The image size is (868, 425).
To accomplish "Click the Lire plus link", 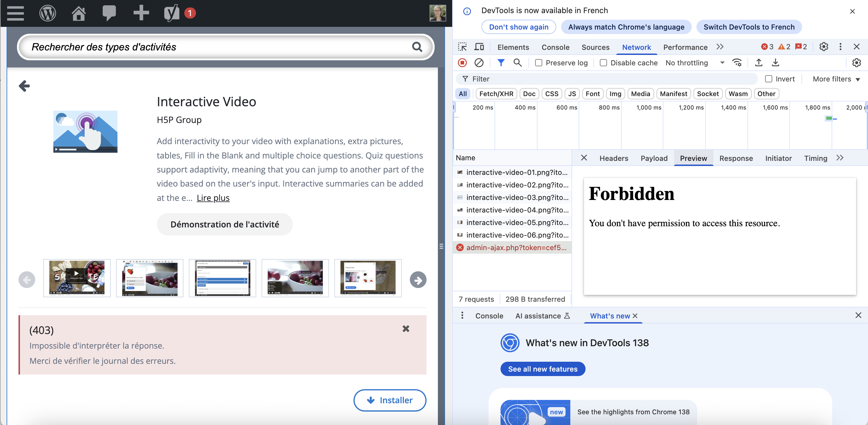I will [213, 198].
